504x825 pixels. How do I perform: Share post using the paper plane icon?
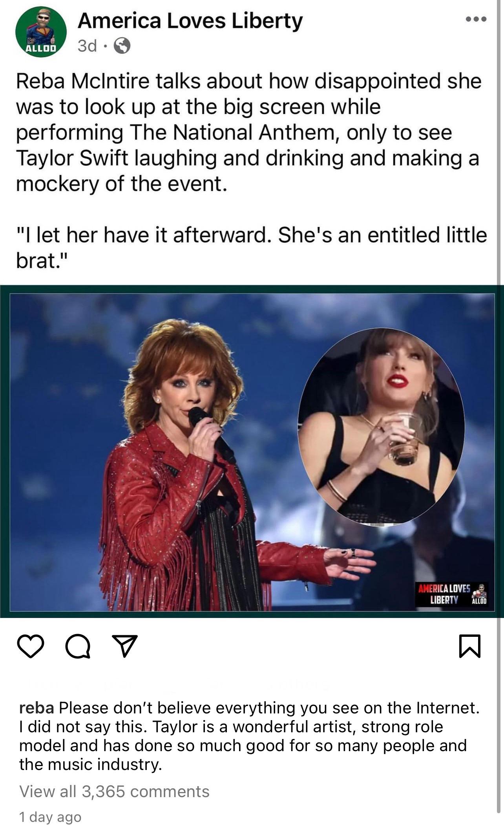pos(125,646)
